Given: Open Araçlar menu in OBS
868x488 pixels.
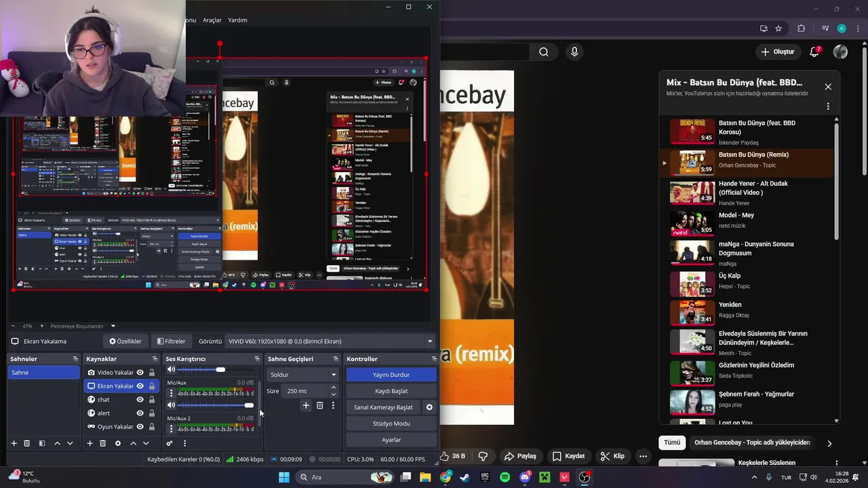Looking at the screenshot, I should [x=212, y=20].
